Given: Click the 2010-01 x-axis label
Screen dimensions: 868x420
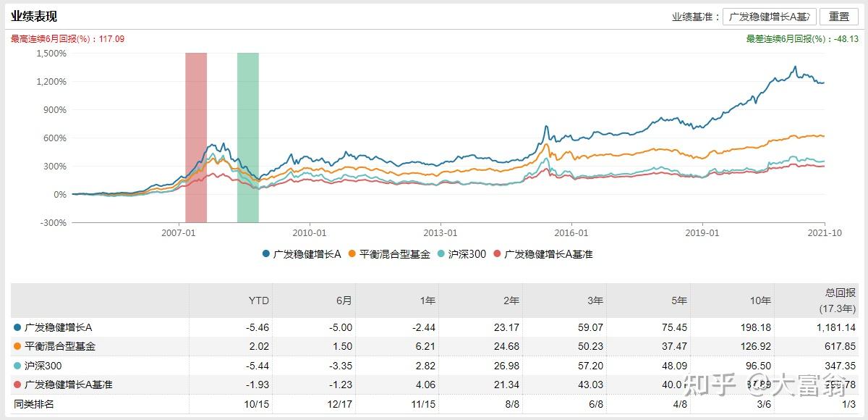Looking at the screenshot, I should click(x=310, y=232).
